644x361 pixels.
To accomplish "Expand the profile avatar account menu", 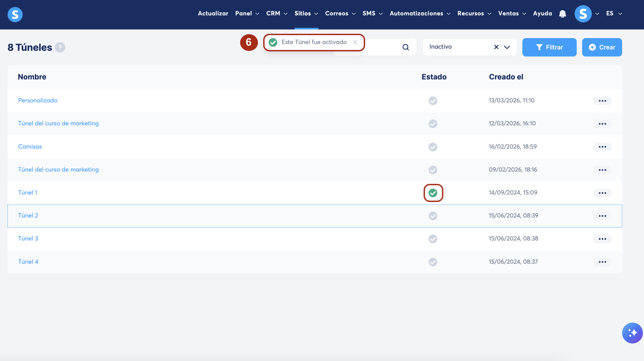I will click(586, 14).
